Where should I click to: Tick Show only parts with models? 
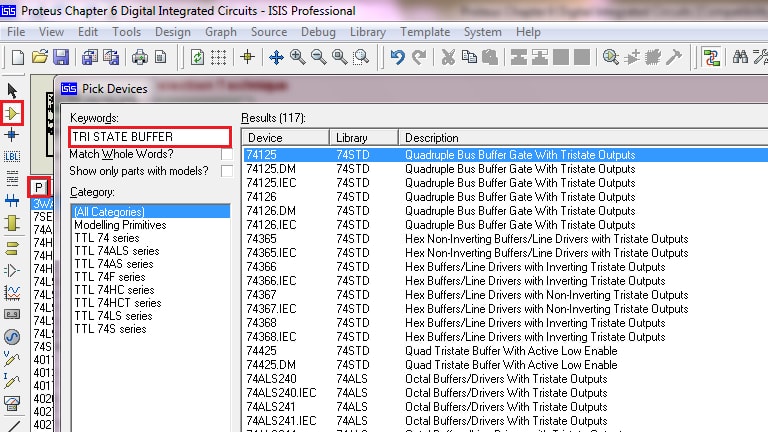tap(227, 171)
